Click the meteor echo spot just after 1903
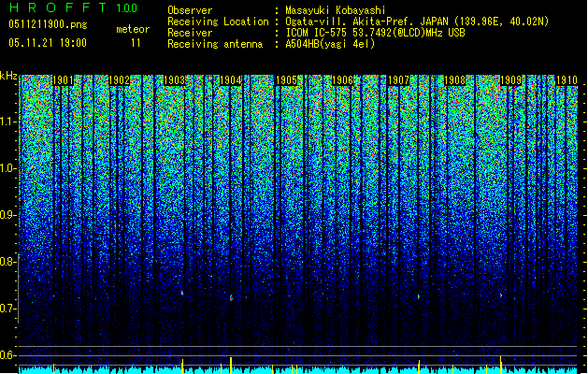This screenshot has width=588, height=374. pyautogui.click(x=182, y=293)
